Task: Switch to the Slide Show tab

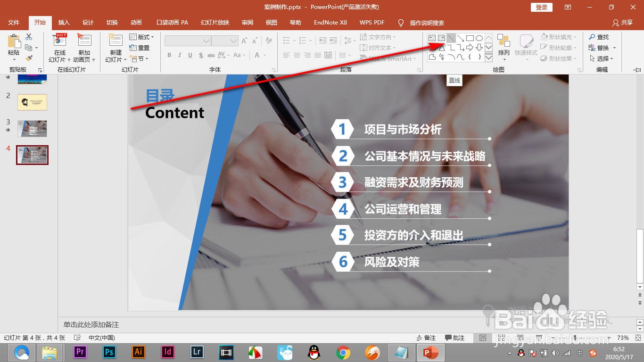Action: pyautogui.click(x=215, y=23)
